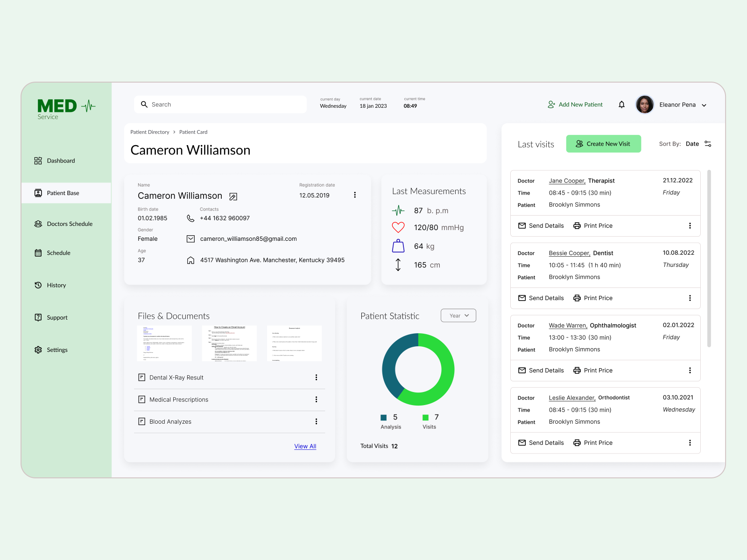Viewport: 747px width, 560px height.
Task: Click the printer icon on Jane Cooper's visit
Action: click(x=577, y=225)
